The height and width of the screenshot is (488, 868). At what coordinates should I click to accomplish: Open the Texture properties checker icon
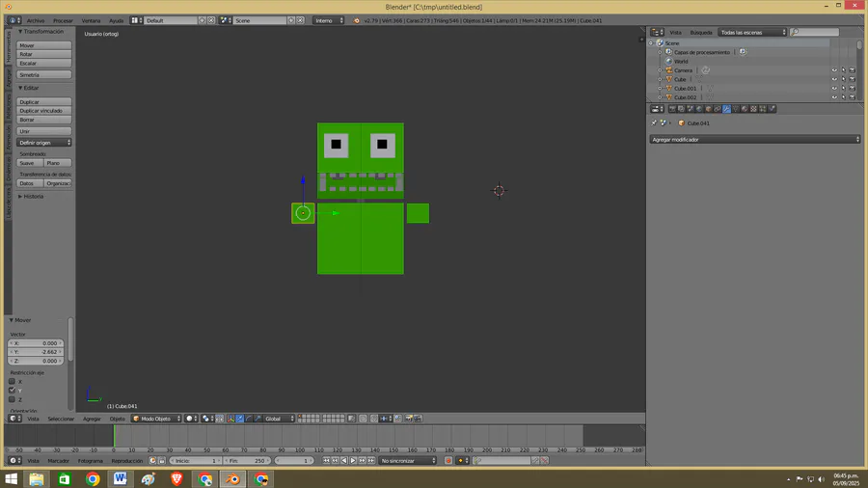pyautogui.click(x=753, y=109)
